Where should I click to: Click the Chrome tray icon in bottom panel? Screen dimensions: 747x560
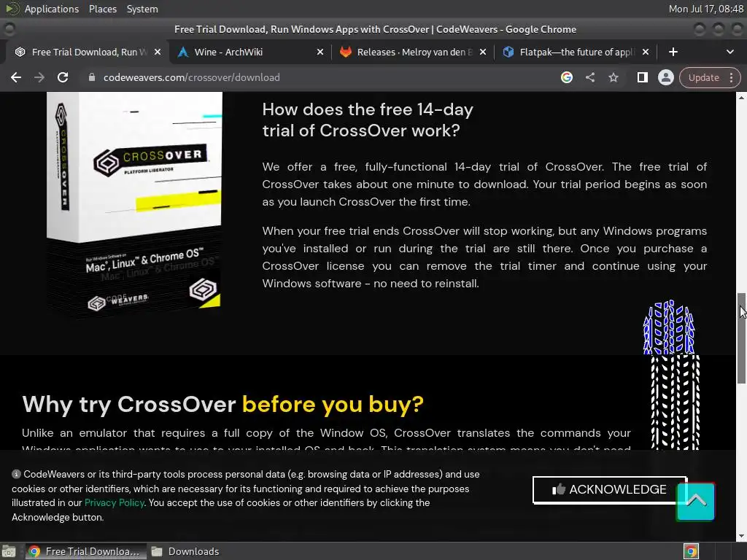pyautogui.click(x=691, y=551)
